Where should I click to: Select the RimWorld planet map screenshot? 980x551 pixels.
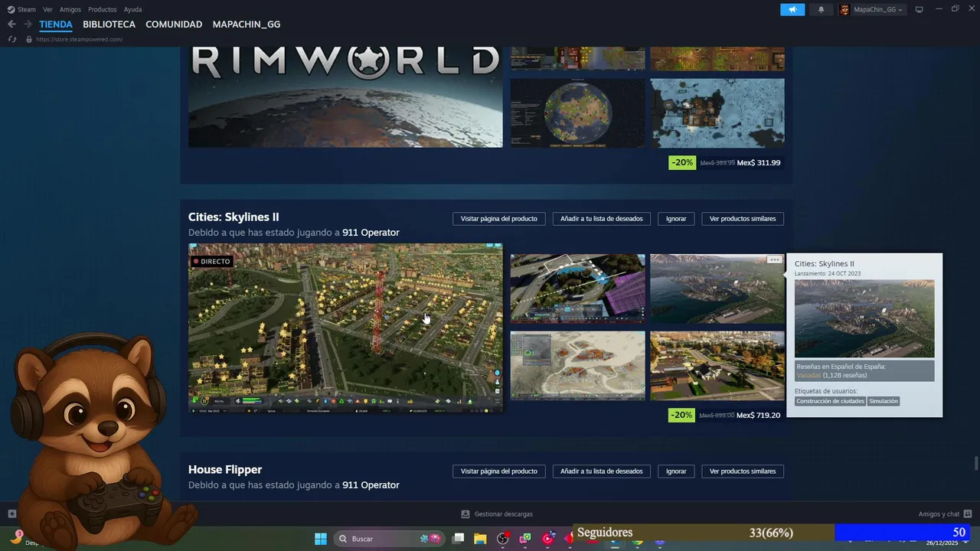point(578,113)
